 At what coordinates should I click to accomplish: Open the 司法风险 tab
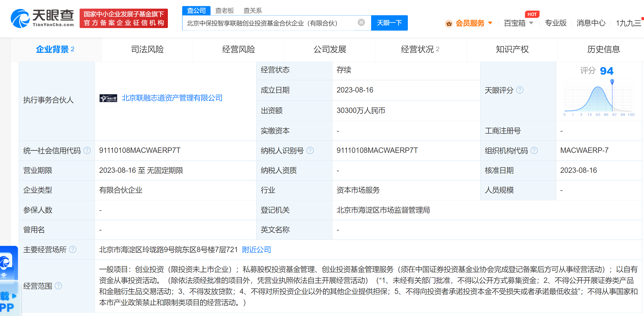click(147, 49)
